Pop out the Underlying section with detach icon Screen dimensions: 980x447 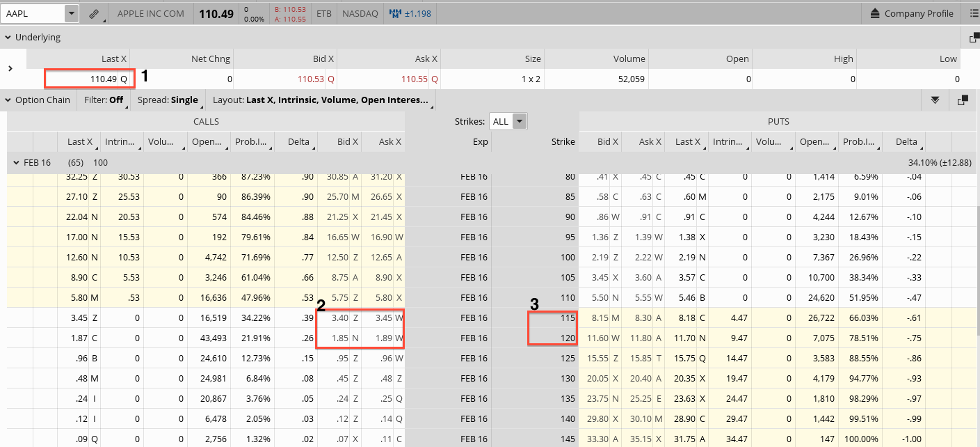click(973, 38)
